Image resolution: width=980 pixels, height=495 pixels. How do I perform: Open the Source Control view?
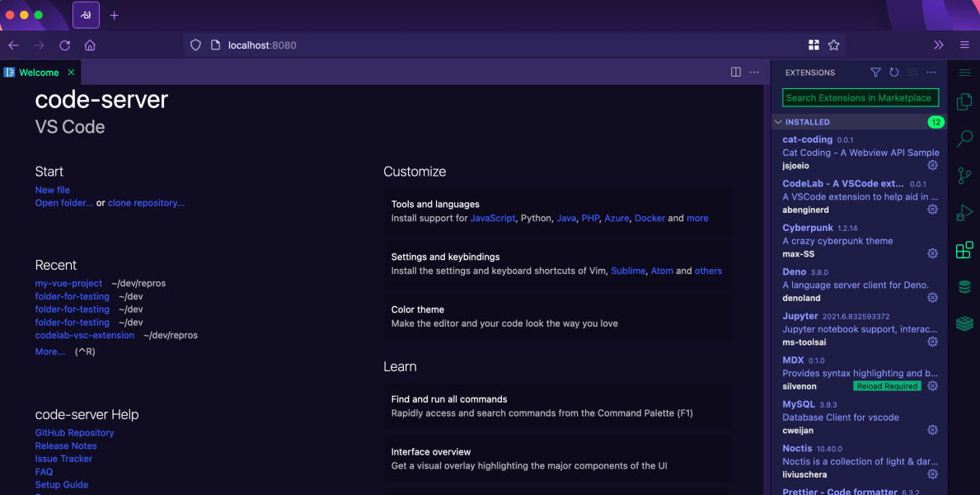[964, 176]
